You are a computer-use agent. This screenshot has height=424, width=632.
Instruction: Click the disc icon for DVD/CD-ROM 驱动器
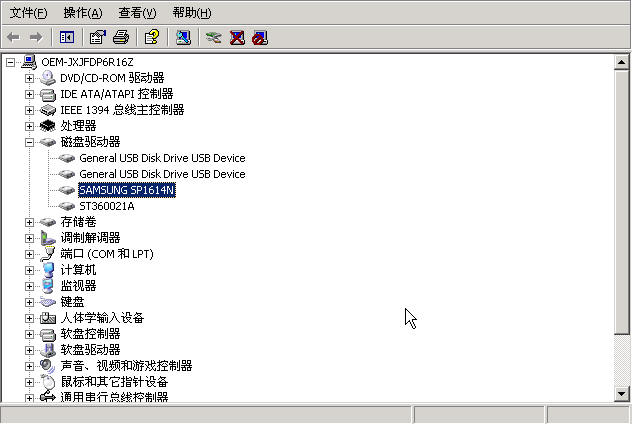(x=48, y=78)
